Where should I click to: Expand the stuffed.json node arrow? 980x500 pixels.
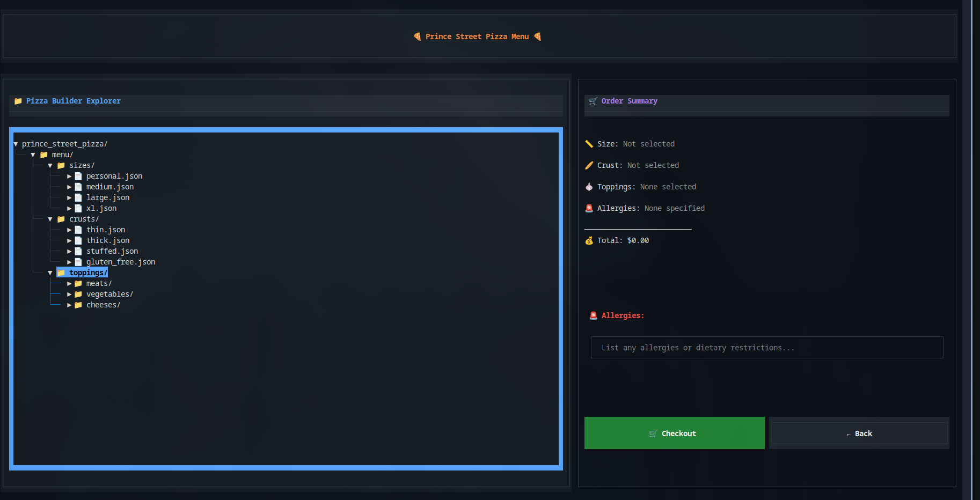(69, 252)
